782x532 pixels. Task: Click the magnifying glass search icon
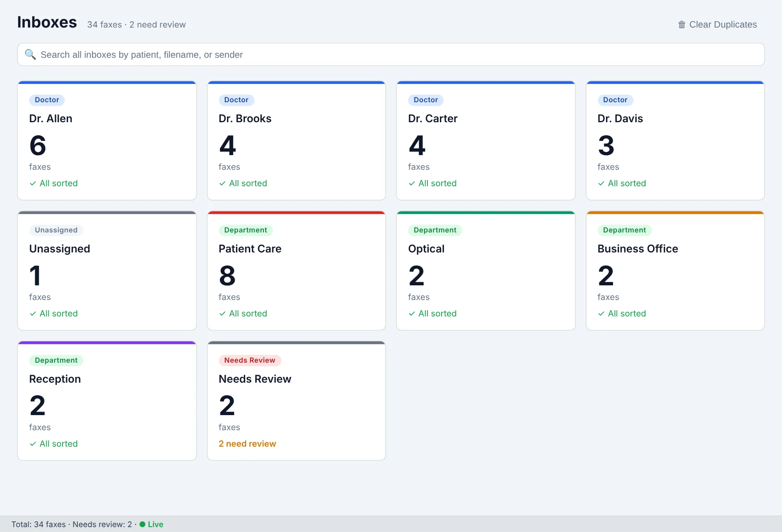click(x=30, y=54)
